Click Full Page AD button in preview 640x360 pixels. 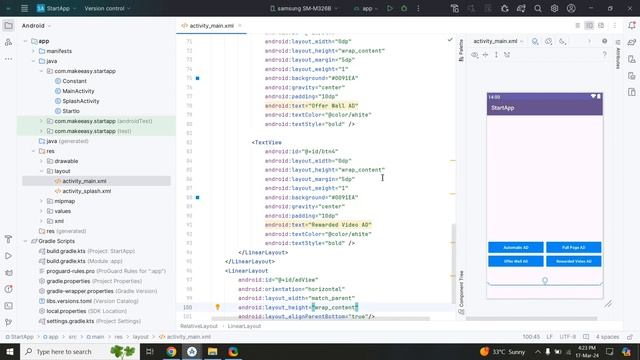pyautogui.click(x=573, y=247)
